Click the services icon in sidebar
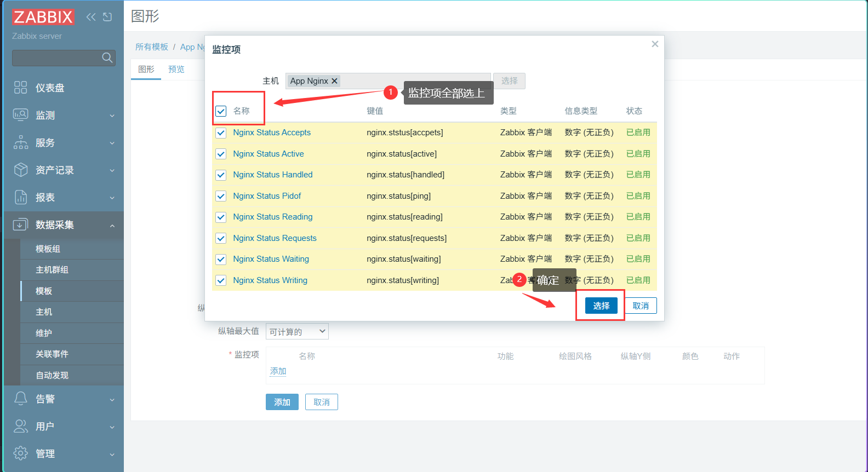The image size is (868, 472). [x=20, y=142]
